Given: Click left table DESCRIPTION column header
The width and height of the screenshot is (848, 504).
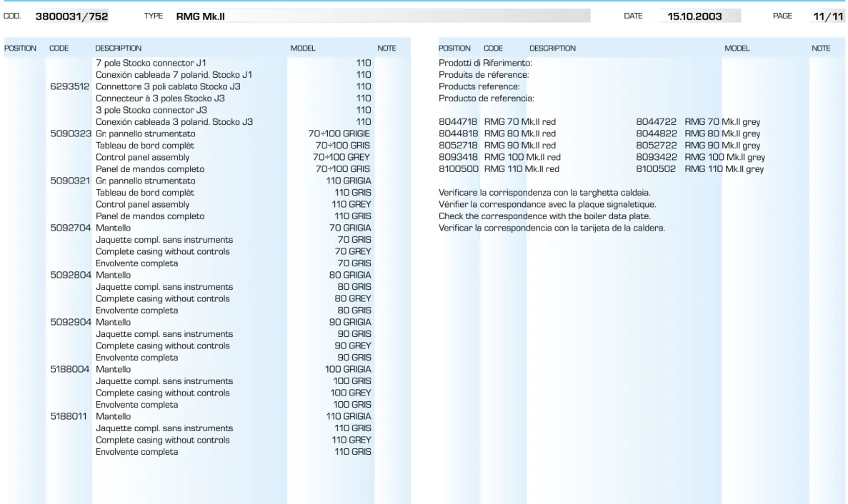Looking at the screenshot, I should coord(118,48).
